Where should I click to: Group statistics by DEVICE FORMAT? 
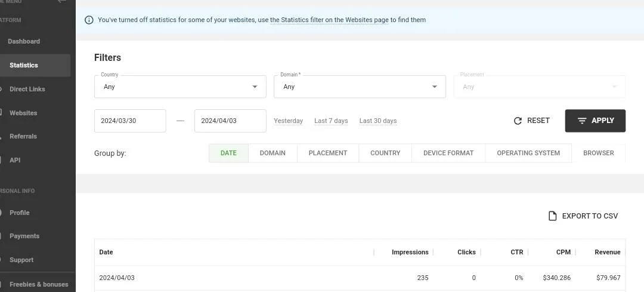pos(448,153)
